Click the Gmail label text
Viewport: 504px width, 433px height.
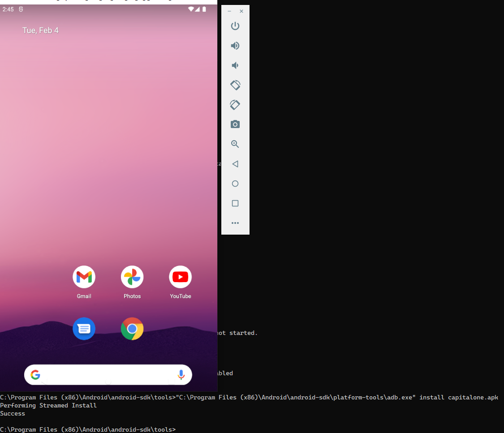tap(84, 296)
